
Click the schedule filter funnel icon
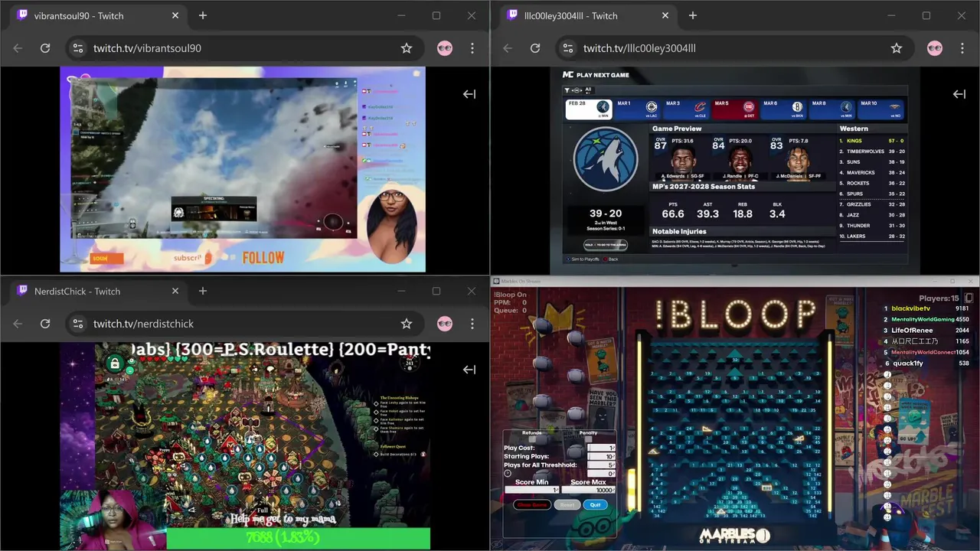click(567, 90)
